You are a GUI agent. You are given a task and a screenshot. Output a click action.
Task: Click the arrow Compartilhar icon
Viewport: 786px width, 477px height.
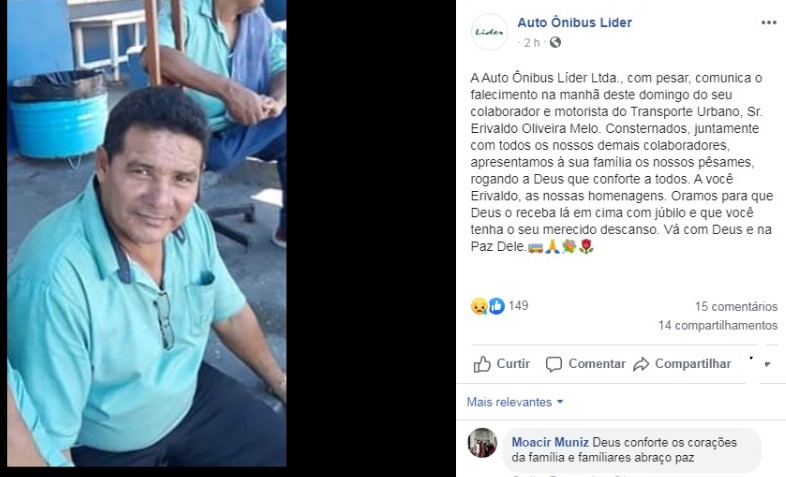[641, 364]
